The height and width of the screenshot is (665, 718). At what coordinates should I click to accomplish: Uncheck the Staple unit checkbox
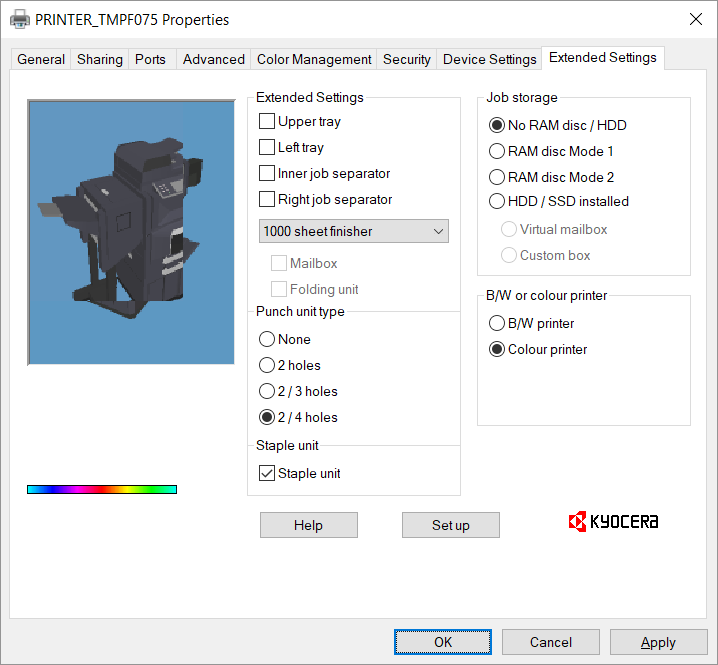click(x=267, y=474)
